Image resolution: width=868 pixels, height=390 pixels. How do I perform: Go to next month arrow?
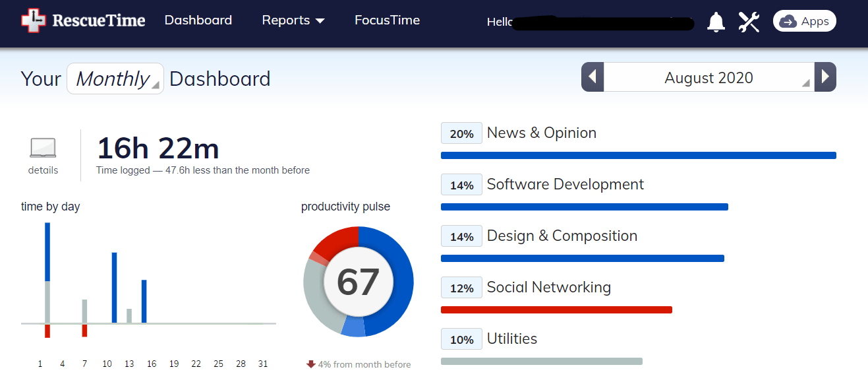[x=825, y=77]
